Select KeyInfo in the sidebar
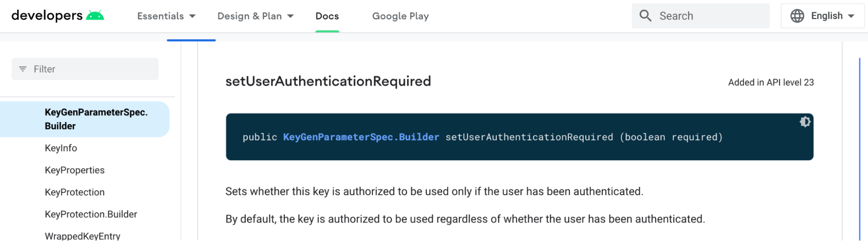 click(x=61, y=148)
